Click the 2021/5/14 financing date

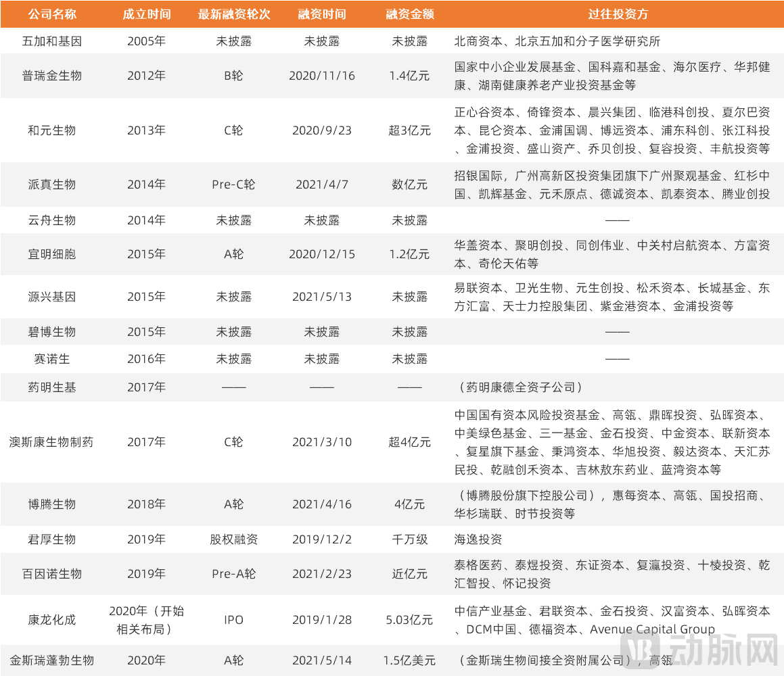[322, 660]
